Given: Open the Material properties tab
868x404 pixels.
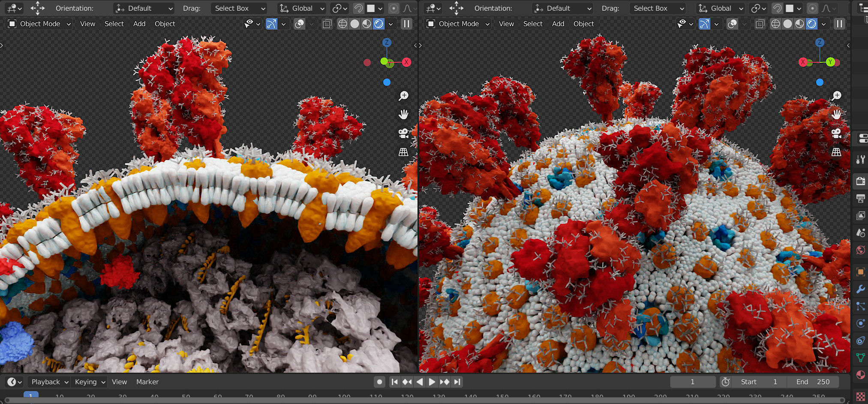Looking at the screenshot, I should [860, 375].
